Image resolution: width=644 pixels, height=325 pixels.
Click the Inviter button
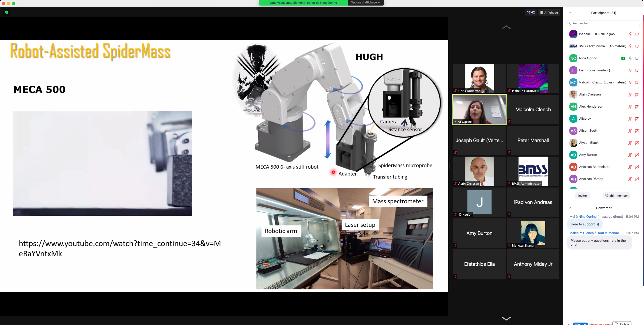point(582,196)
